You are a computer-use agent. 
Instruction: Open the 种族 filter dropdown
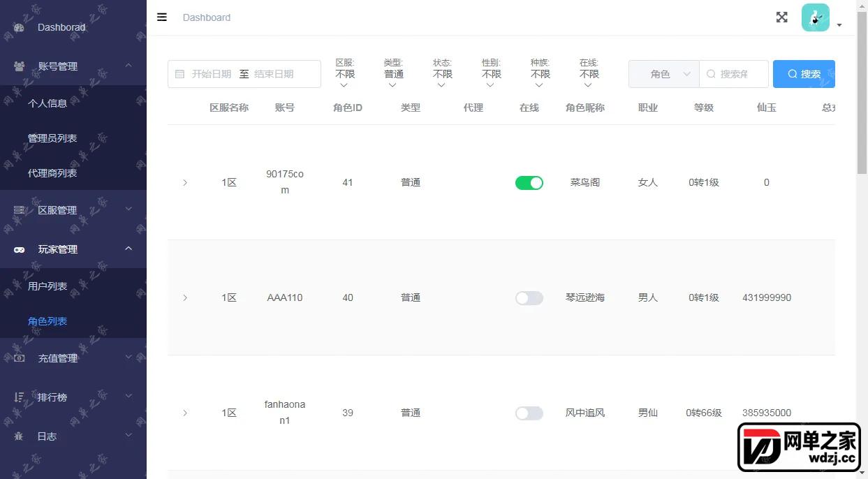pos(540,74)
